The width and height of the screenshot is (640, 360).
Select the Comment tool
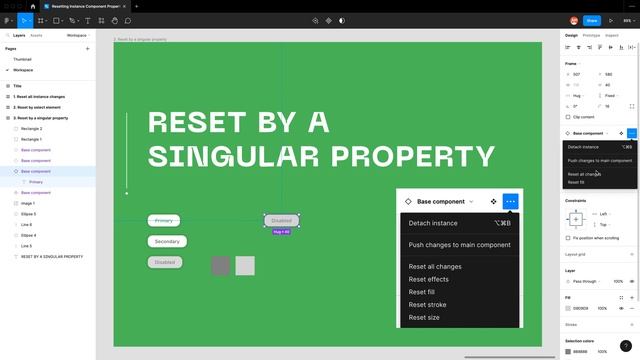point(128,20)
